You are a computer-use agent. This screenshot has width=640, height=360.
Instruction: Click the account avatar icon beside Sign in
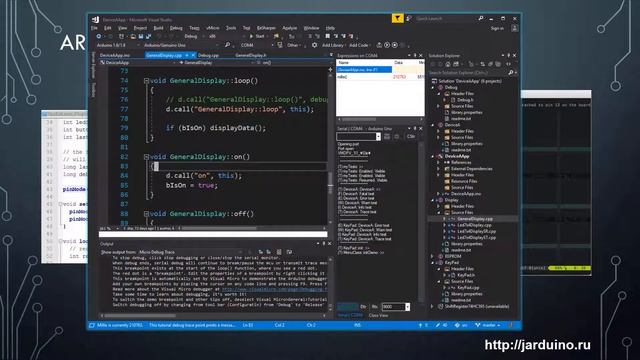(514, 28)
